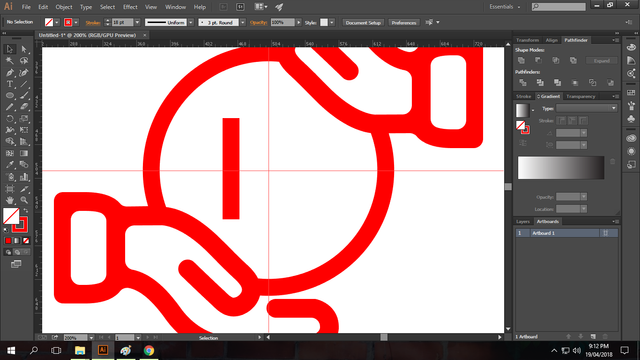Open the stroke color dropdown in control bar
The height and width of the screenshot is (360, 640).
coord(76,22)
